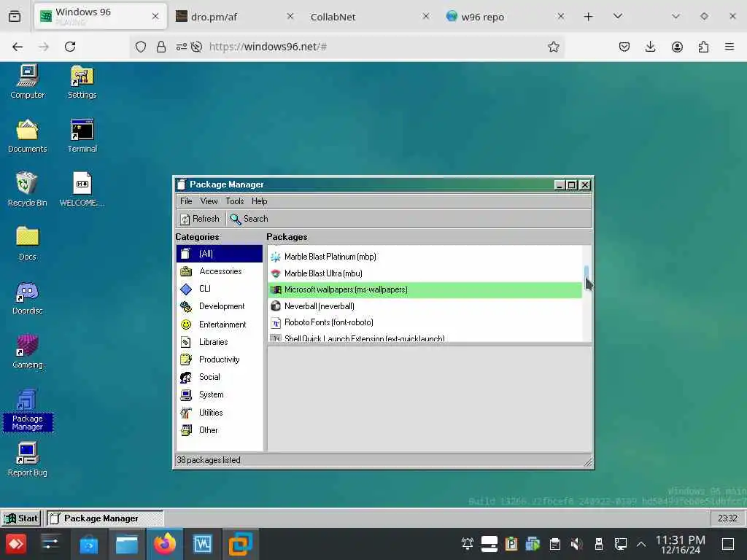Open file manager in host taskbar
This screenshot has height=560, width=747.
(127, 544)
